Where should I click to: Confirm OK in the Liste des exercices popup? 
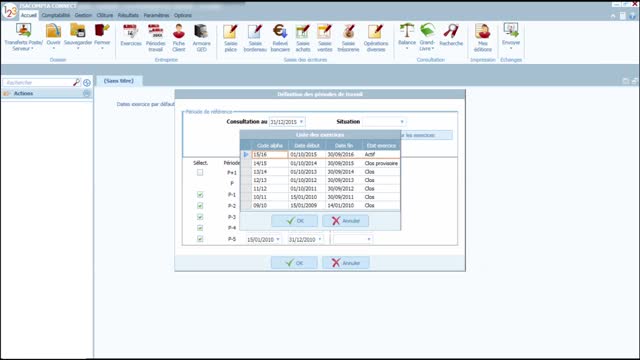click(294, 221)
